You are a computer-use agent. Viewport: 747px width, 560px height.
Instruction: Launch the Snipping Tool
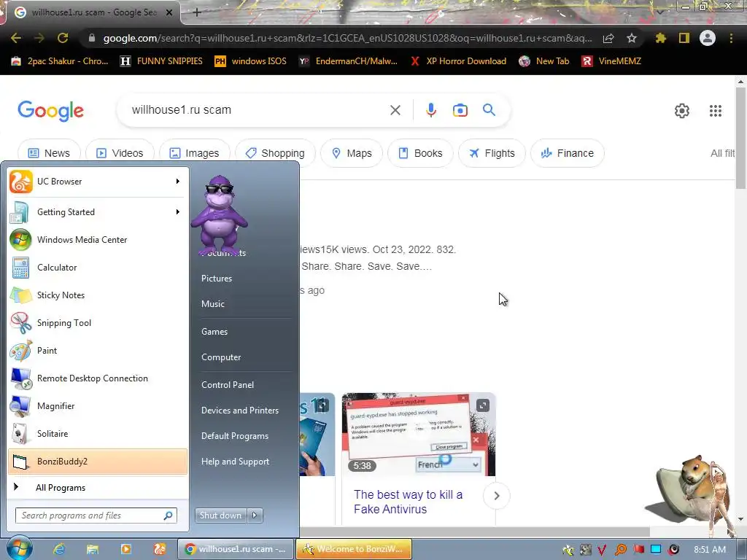click(x=98, y=323)
